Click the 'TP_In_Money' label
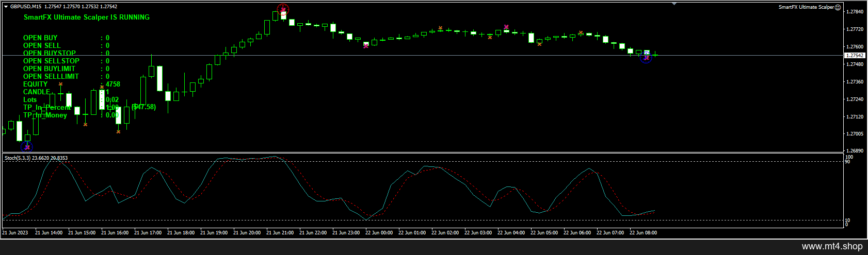This screenshot has height=255, width=868. tap(45, 115)
